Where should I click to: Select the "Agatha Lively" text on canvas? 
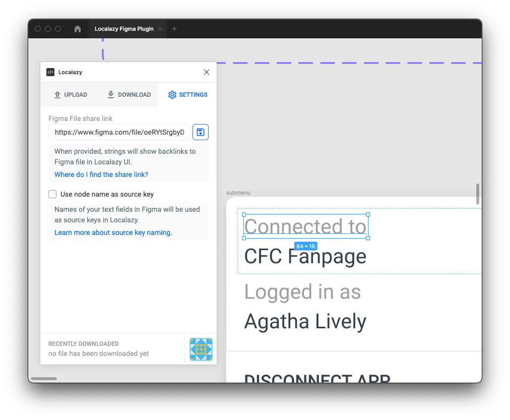pos(305,322)
